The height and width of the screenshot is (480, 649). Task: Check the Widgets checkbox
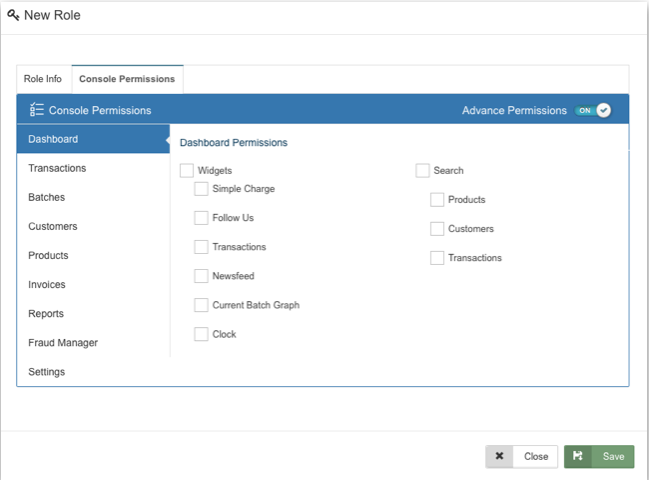pyautogui.click(x=187, y=171)
